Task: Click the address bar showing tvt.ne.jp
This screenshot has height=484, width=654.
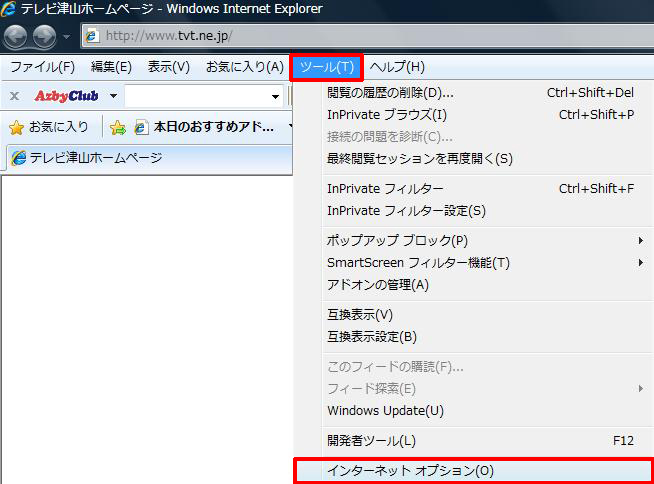Action: pos(367,36)
